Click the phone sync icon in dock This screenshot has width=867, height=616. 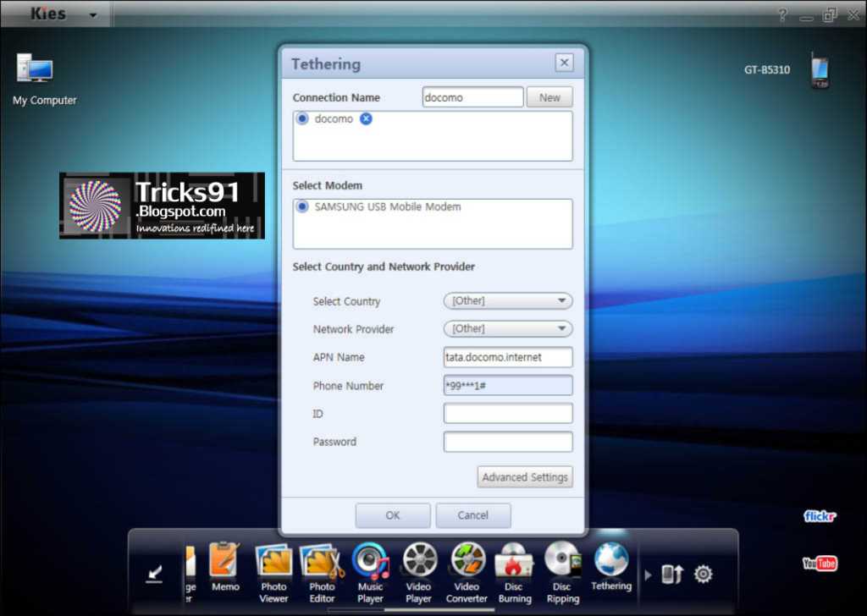[672, 574]
